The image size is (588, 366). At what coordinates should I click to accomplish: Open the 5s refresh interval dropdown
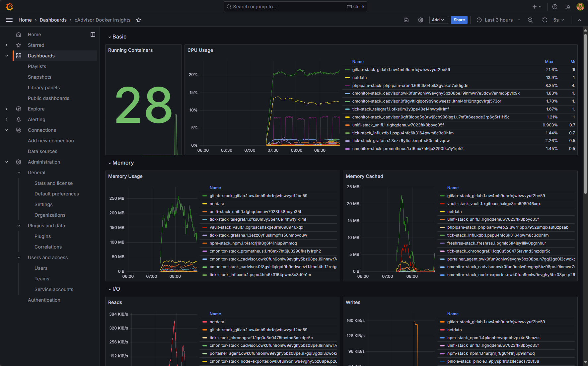click(x=559, y=20)
